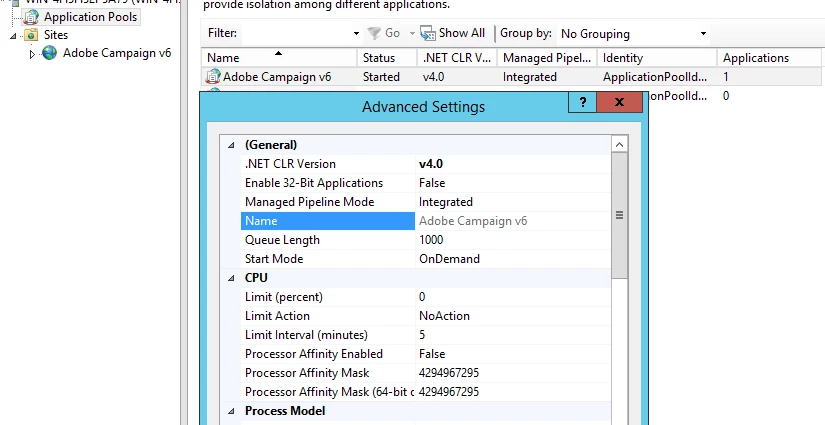Select the Processor Affinity Mask (64-bit) property
Screen dimensions: 825x425
coord(328,391)
